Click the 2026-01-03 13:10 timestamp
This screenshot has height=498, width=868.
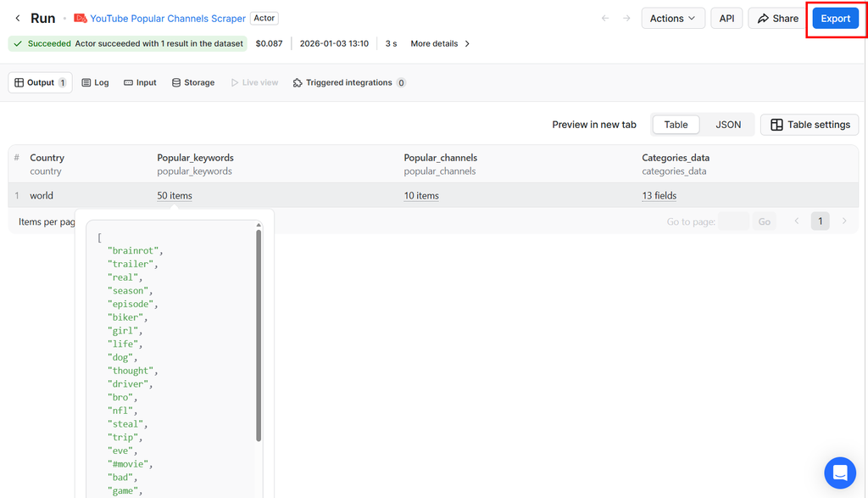[334, 44]
